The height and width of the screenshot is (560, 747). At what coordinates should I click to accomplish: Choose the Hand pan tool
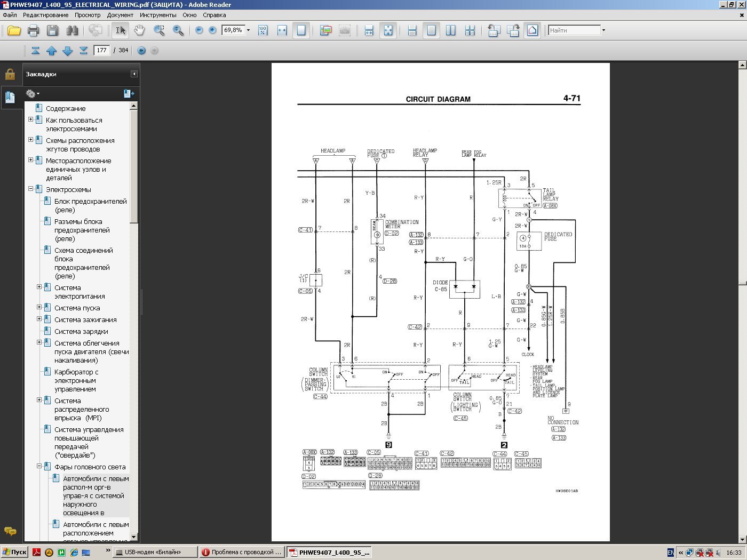click(x=139, y=30)
